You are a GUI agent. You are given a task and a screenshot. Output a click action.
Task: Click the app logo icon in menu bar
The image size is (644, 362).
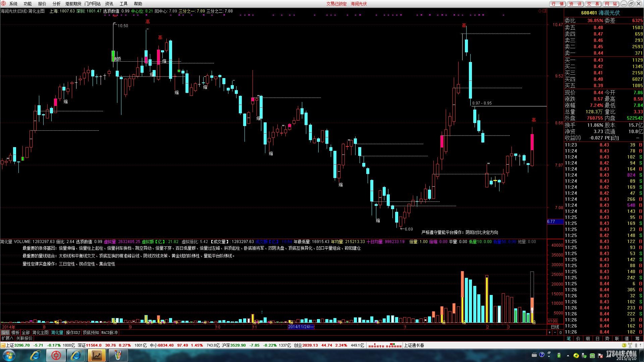3,3
